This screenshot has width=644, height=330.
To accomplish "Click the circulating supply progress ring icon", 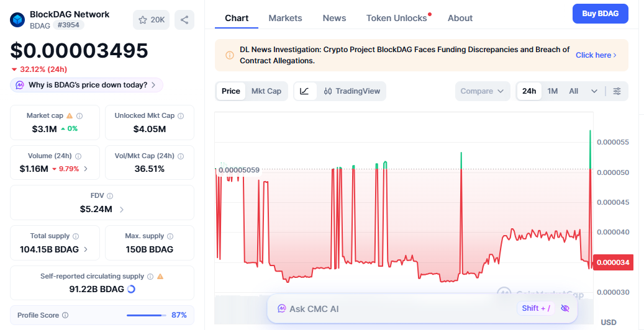I will (x=131, y=289).
